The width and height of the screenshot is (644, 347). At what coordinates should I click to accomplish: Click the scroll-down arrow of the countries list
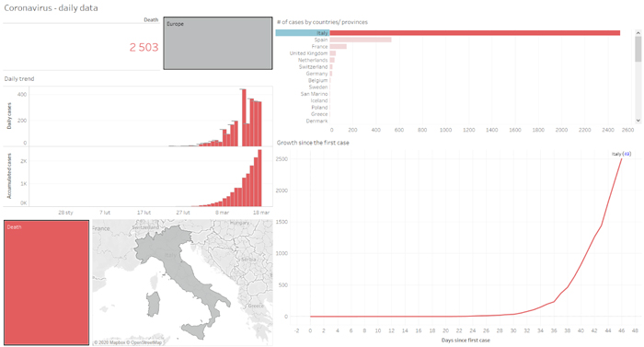pyautogui.click(x=638, y=121)
